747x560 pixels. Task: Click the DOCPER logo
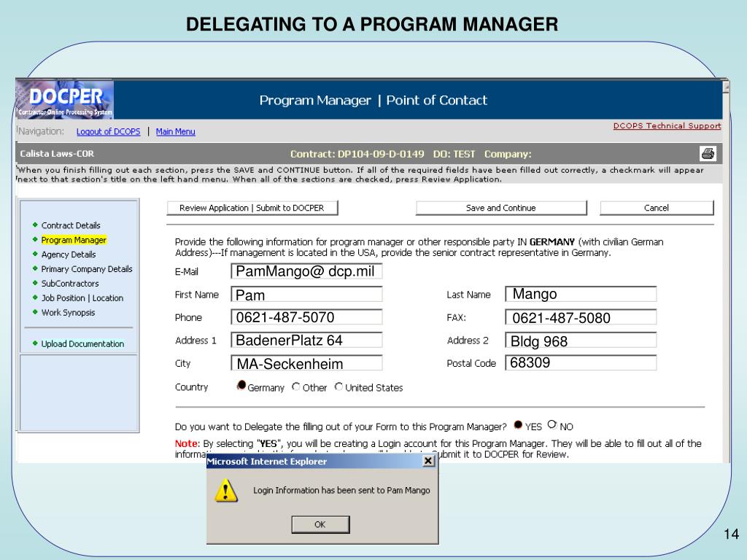click(x=65, y=99)
